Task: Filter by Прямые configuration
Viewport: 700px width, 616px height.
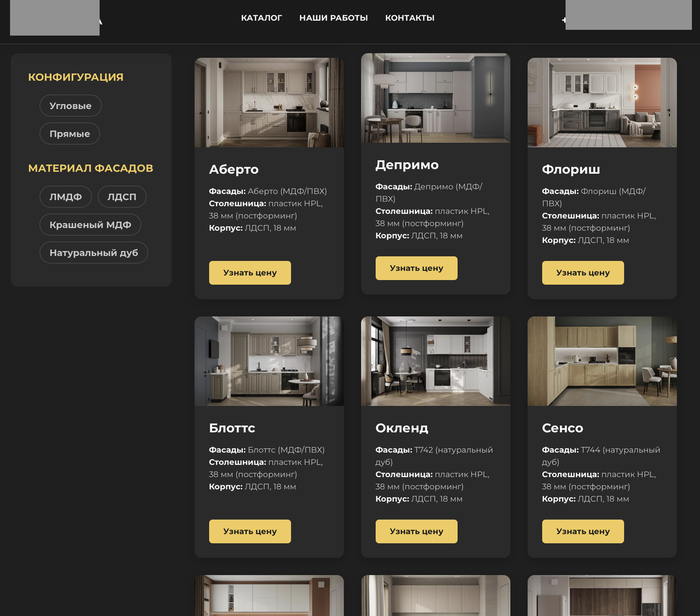Action: pyautogui.click(x=69, y=133)
